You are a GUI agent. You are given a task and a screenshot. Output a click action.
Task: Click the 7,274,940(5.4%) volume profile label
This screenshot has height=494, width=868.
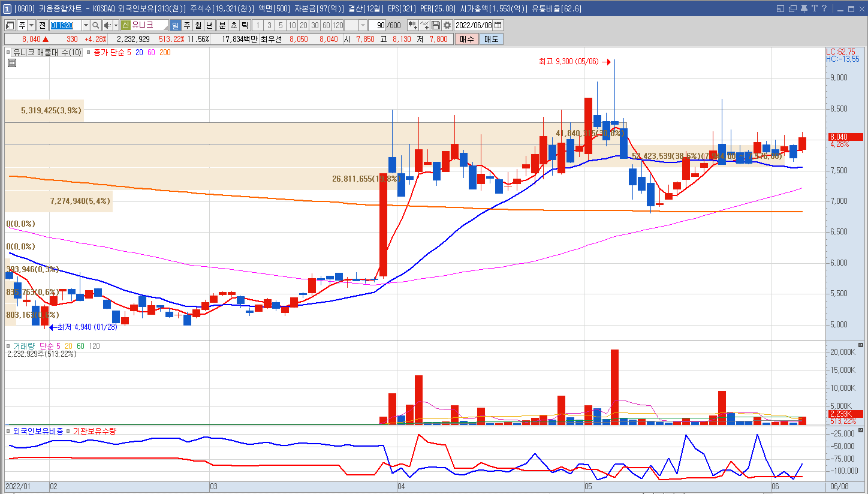(x=80, y=201)
